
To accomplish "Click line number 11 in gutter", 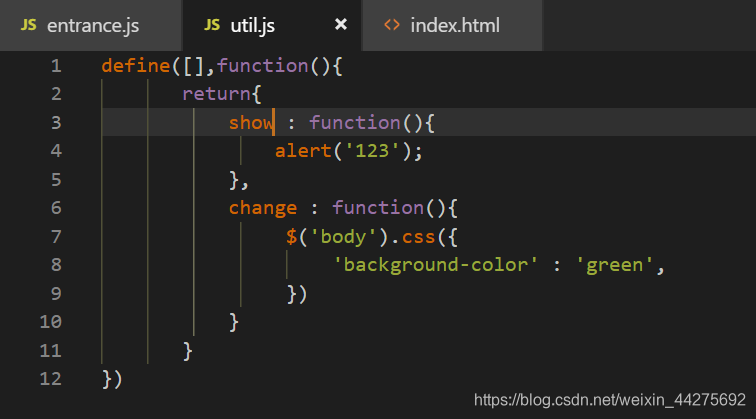I will 51,350.
